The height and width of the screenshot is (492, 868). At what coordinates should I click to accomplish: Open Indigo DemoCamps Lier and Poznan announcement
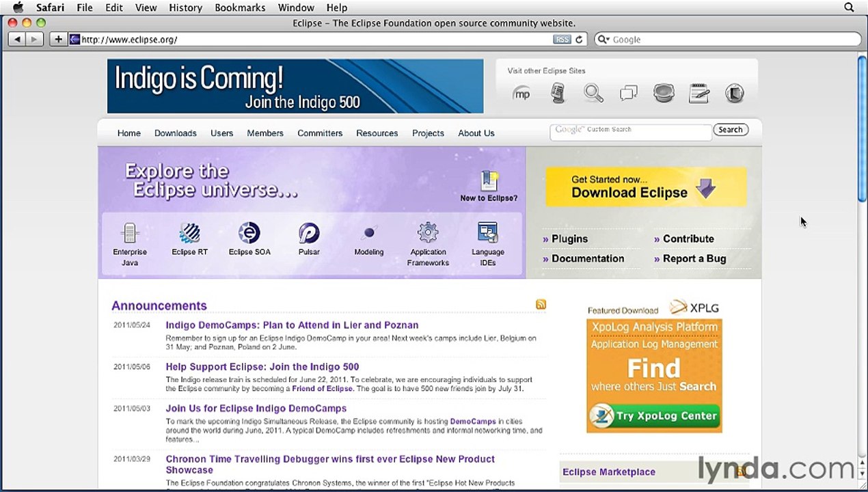tap(292, 325)
